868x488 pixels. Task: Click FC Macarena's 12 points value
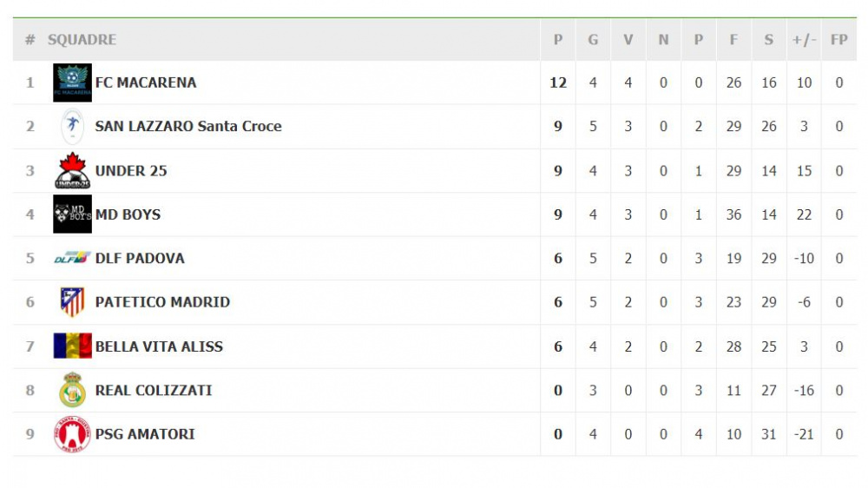pyautogui.click(x=558, y=82)
